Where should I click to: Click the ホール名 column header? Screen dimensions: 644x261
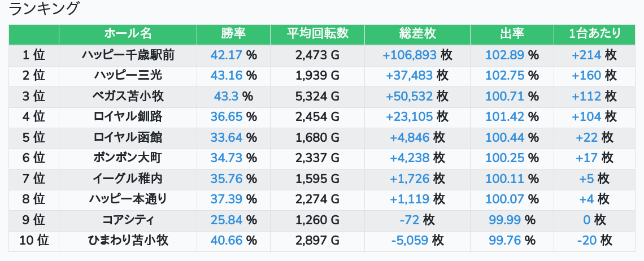click(128, 34)
